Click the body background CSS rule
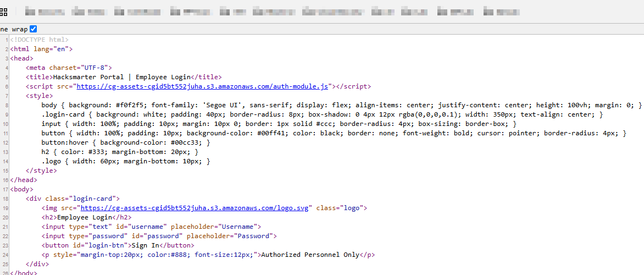 pyautogui.click(x=341, y=105)
